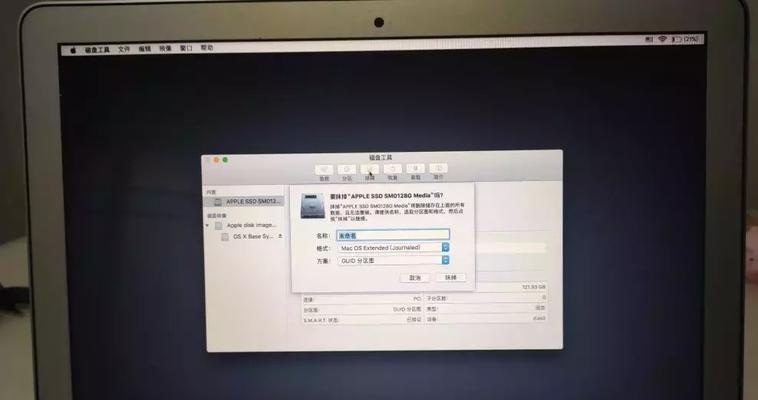Click the S.M.A.R.T. 状态 row label
Screen dimensions: 758x400
pyautogui.click(x=321, y=320)
